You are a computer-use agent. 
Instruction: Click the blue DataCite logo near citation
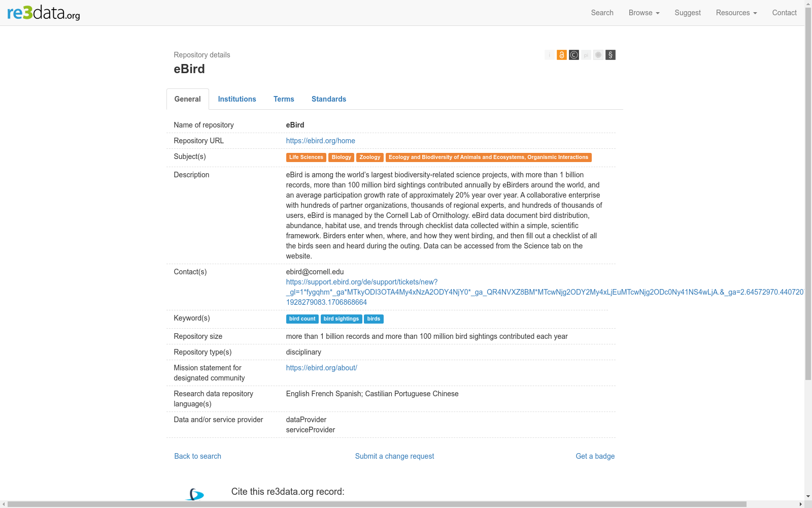tap(195, 494)
